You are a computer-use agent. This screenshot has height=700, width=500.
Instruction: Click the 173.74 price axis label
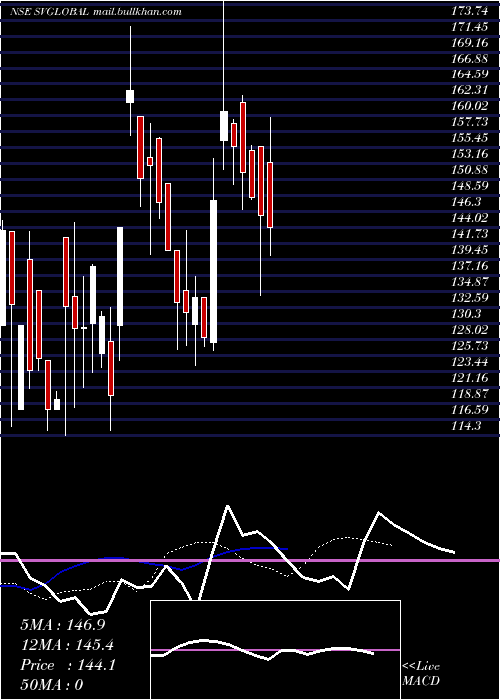470,12
